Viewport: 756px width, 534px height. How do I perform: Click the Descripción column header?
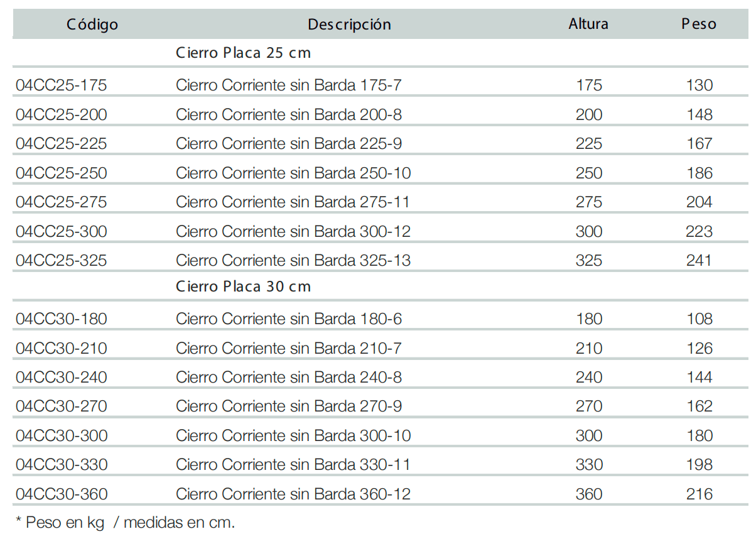[x=349, y=25]
